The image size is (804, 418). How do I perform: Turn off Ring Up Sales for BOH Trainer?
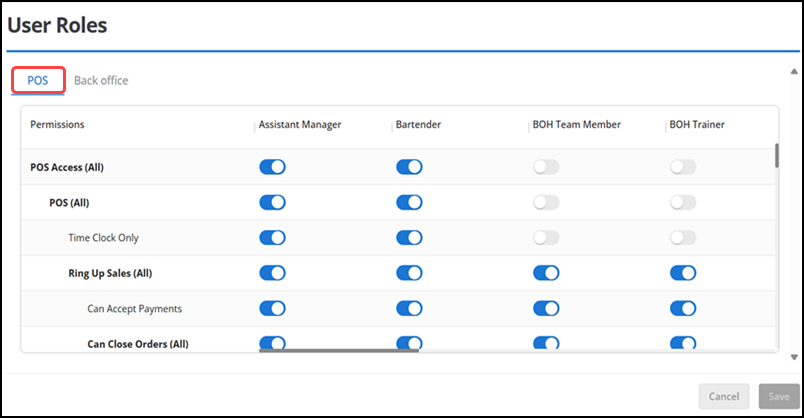click(x=683, y=273)
